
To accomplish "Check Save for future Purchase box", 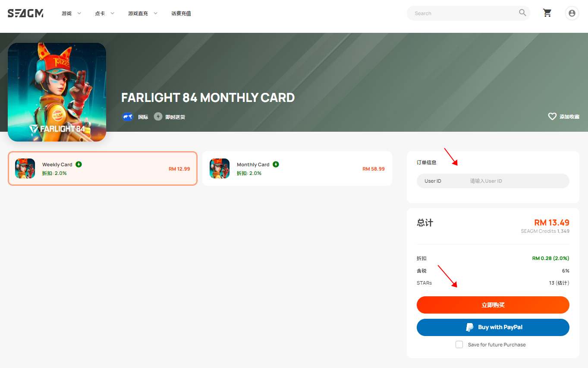I will (x=459, y=345).
